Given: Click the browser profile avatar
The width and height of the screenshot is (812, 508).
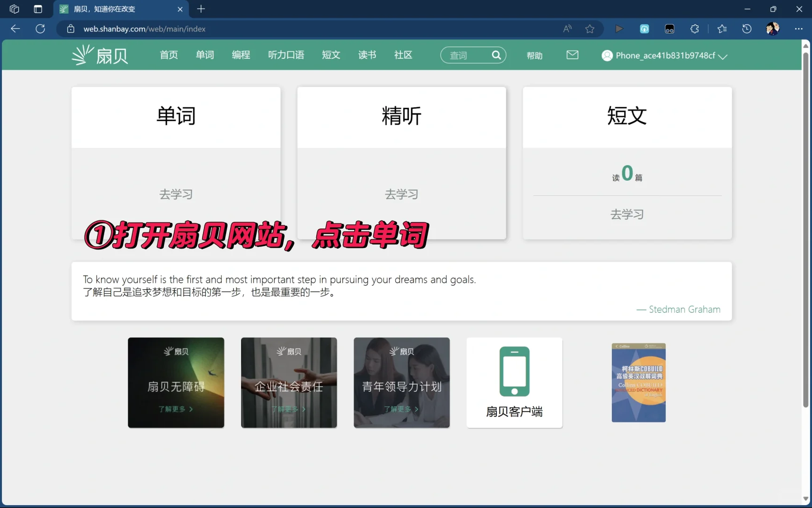Looking at the screenshot, I should point(773,29).
